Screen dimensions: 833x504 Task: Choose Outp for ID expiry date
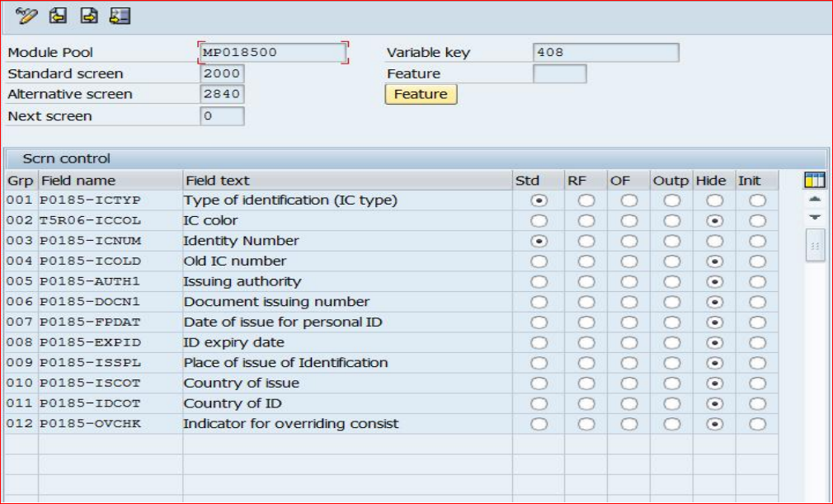[672, 342]
